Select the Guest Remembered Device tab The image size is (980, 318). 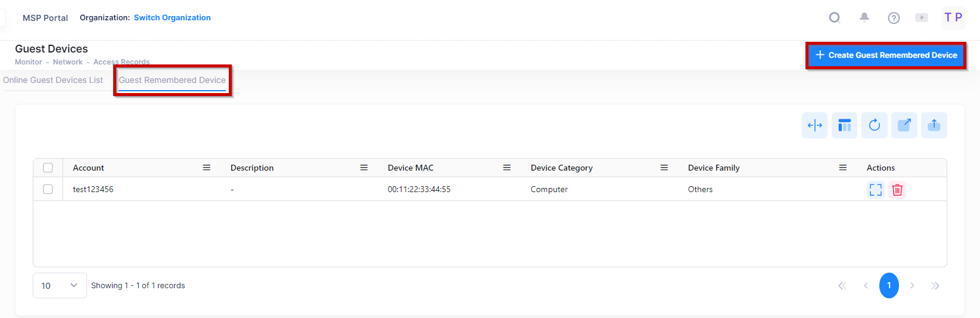point(172,80)
